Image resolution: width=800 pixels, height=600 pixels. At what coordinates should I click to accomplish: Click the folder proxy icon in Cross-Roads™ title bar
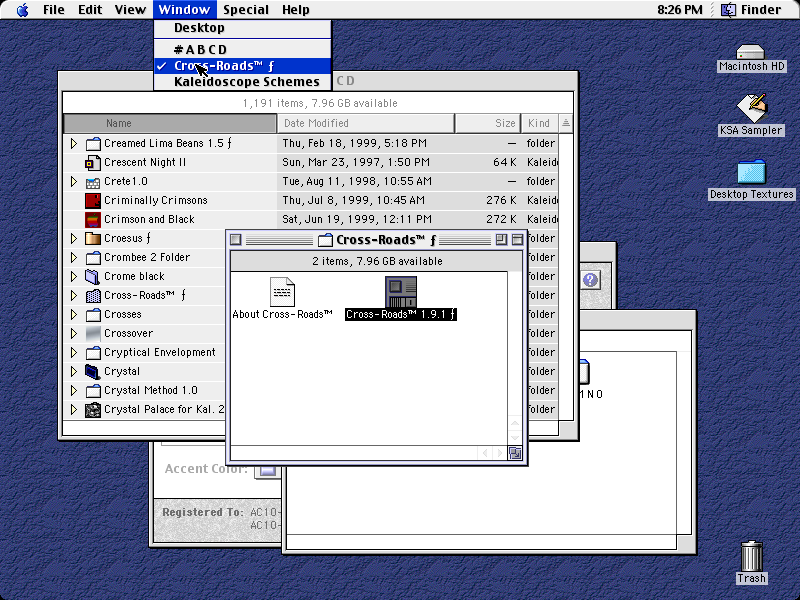click(x=325, y=240)
